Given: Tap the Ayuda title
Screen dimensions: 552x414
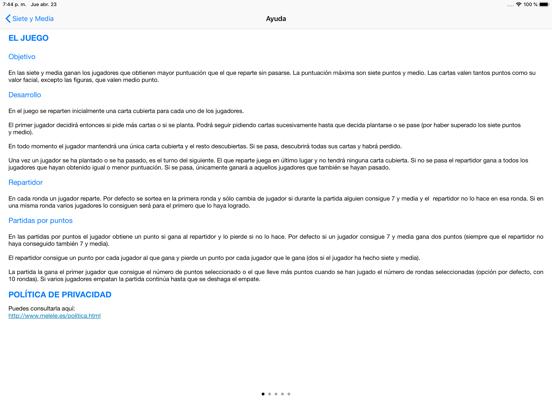Looking at the screenshot, I should [276, 19].
